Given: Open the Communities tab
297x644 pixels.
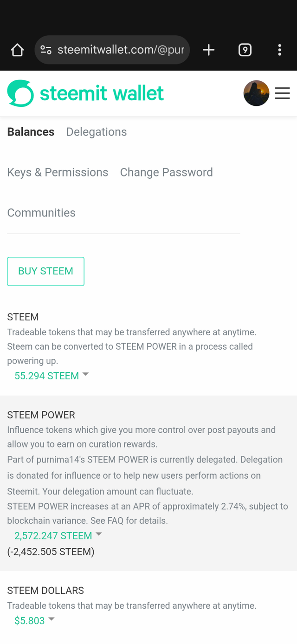Looking at the screenshot, I should click(41, 213).
